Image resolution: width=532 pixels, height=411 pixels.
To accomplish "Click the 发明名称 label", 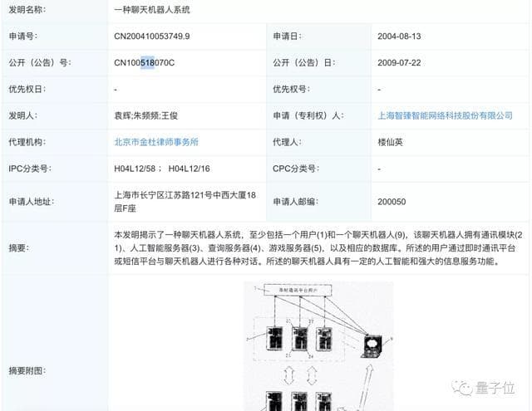I will tap(27, 9).
